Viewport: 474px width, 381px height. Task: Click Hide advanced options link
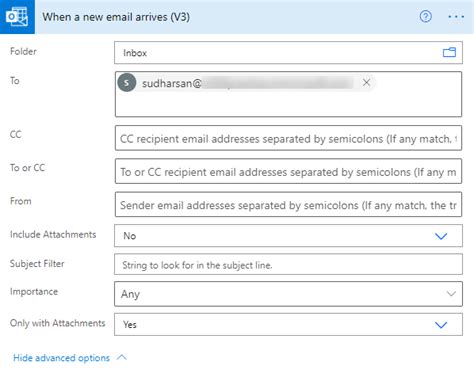61,358
